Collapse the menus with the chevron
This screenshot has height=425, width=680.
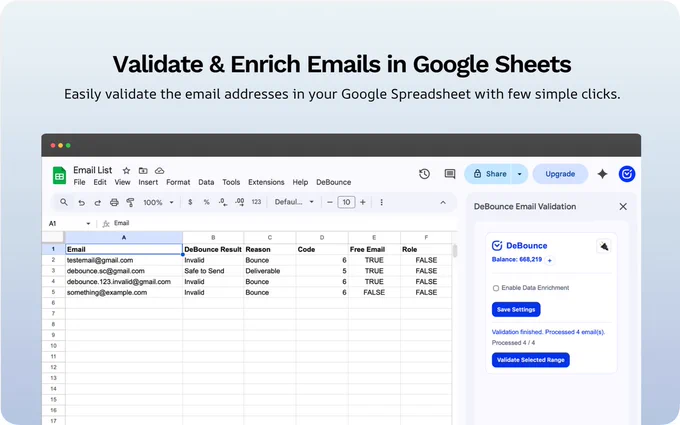(x=443, y=203)
